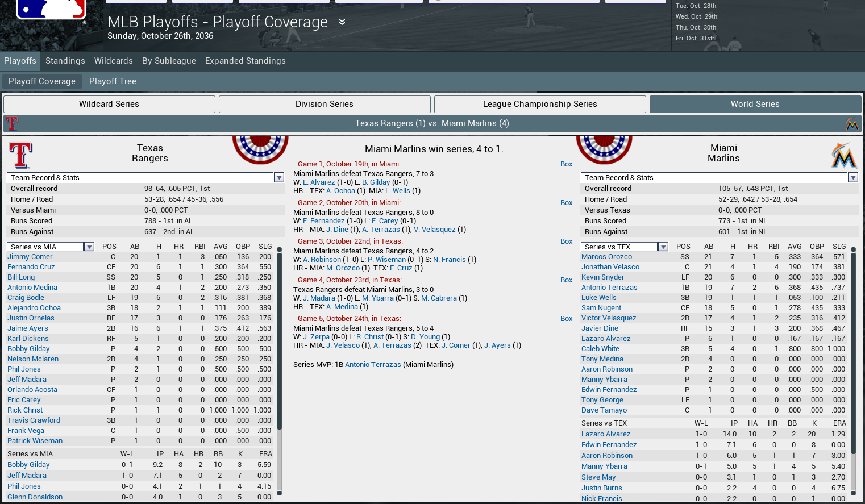Click the Rangers batting stats scrollbar

pos(279,341)
